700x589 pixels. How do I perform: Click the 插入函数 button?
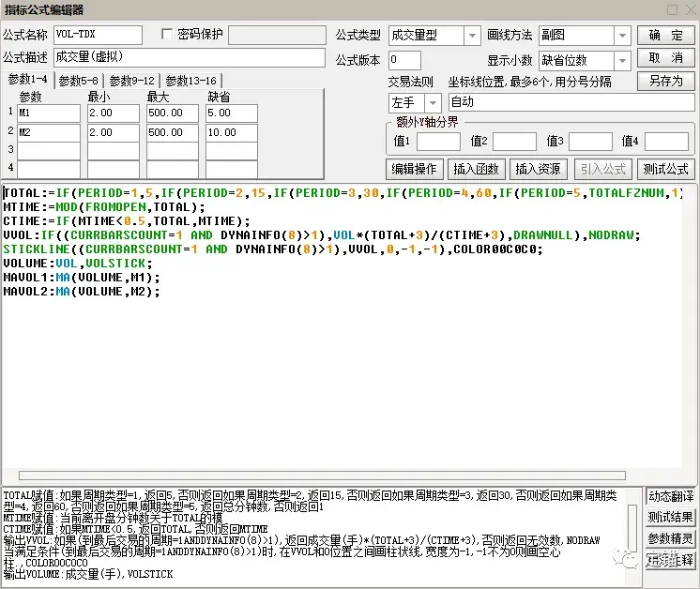pyautogui.click(x=476, y=169)
